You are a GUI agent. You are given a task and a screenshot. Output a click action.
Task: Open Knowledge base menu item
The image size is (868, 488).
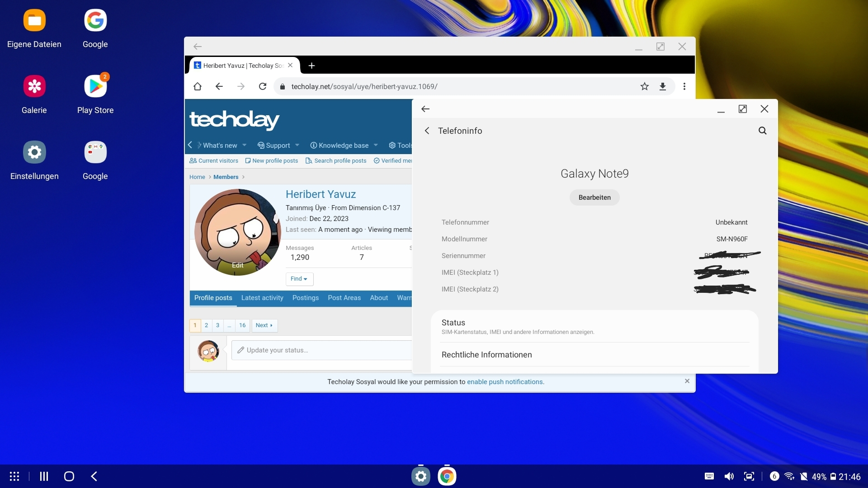[x=339, y=145]
